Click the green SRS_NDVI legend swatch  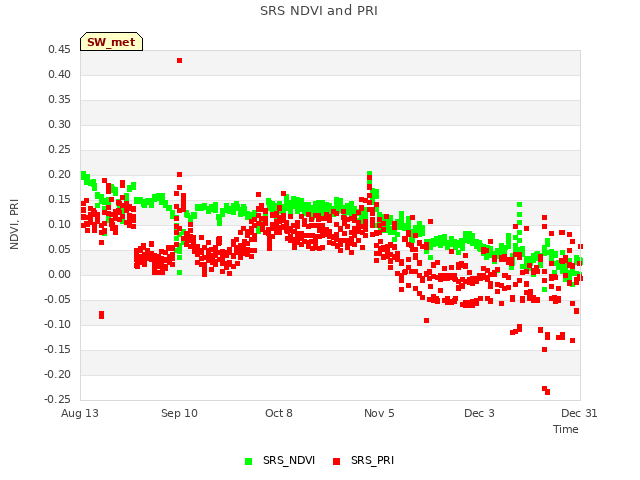coord(248,461)
